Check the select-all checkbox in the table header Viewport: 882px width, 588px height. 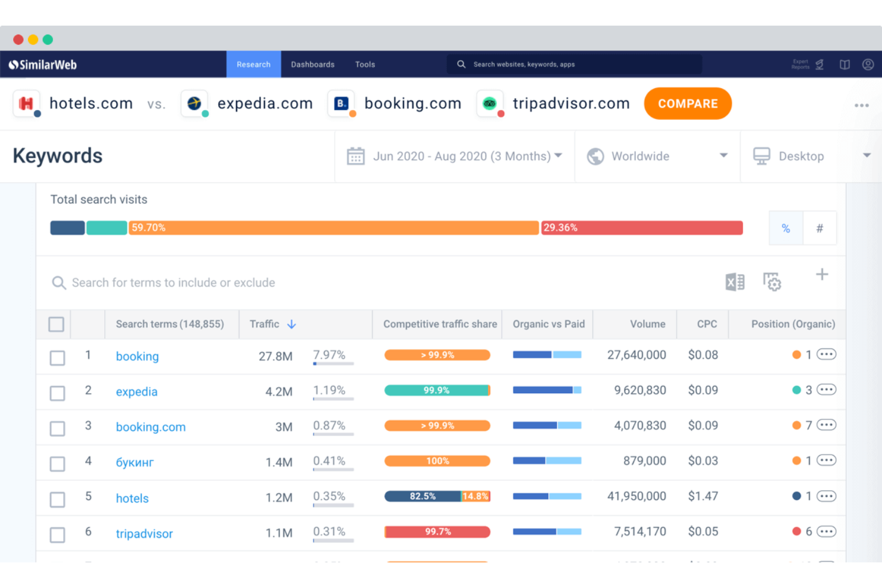click(56, 324)
